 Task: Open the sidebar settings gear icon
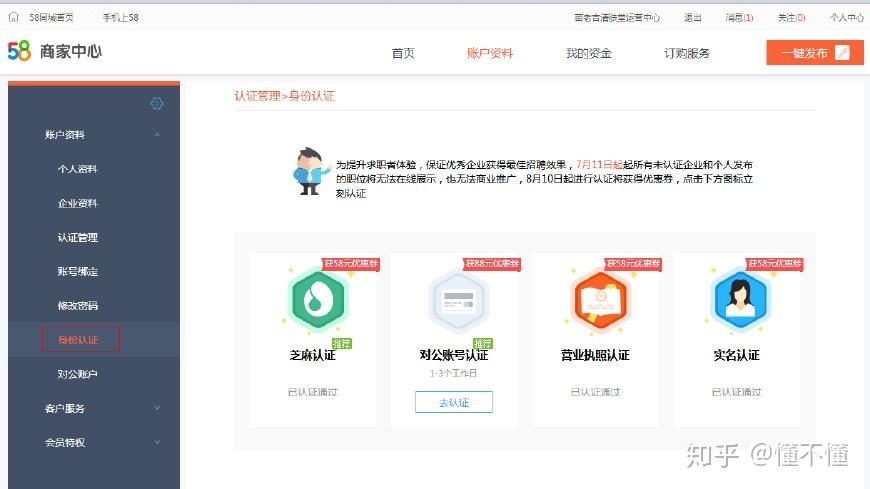pyautogui.click(x=157, y=103)
